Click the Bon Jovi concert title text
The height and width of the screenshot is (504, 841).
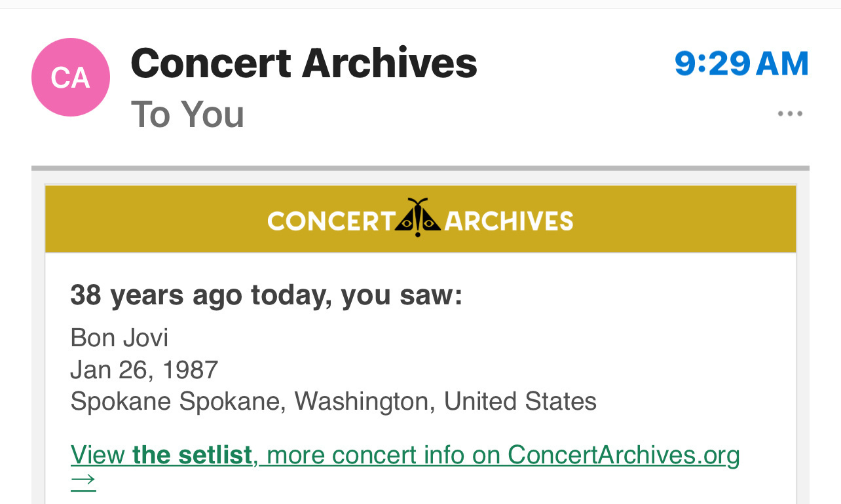tap(119, 337)
